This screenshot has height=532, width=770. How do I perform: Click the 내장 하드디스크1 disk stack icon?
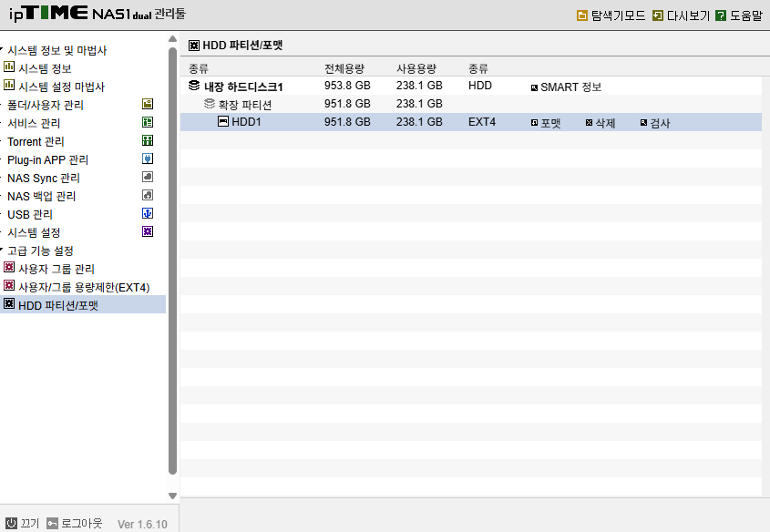194,86
